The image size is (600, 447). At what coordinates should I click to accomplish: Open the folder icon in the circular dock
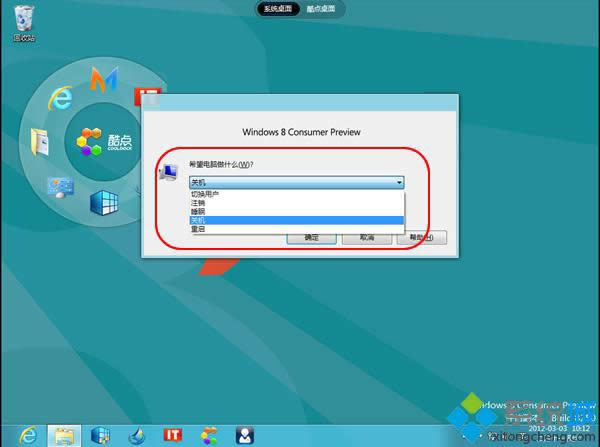[40, 142]
